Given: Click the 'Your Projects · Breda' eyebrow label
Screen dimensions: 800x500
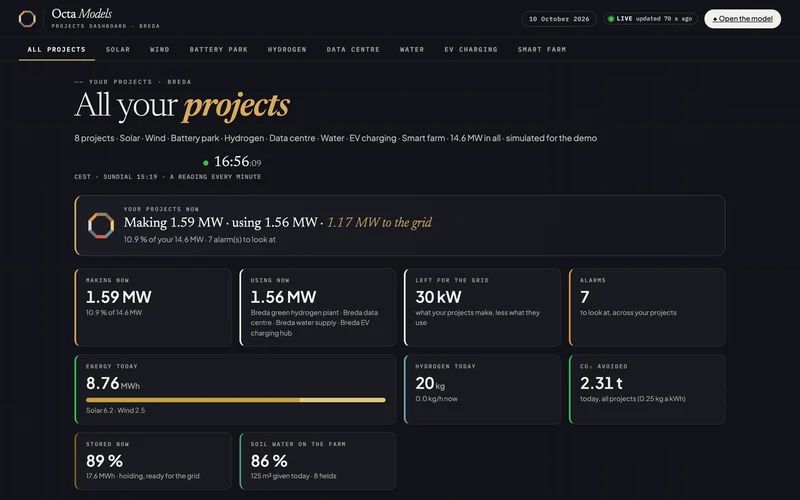Looking at the screenshot, I should [133, 82].
